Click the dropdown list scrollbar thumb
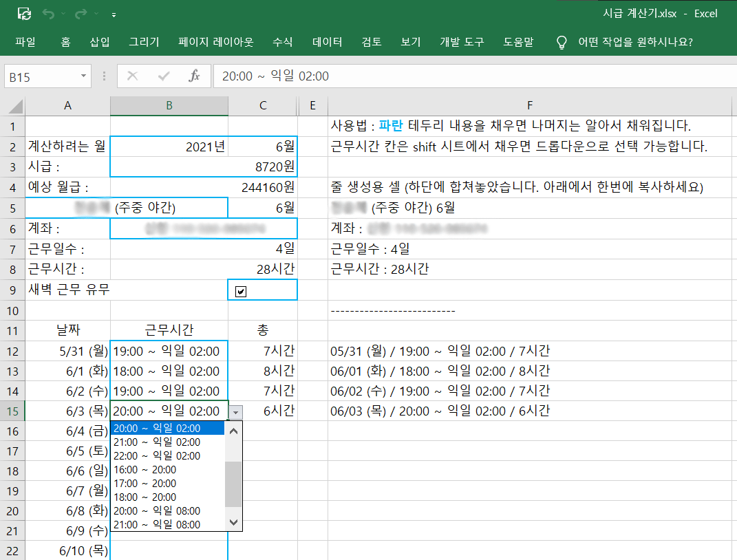This screenshot has height=560, width=737. coord(233,484)
